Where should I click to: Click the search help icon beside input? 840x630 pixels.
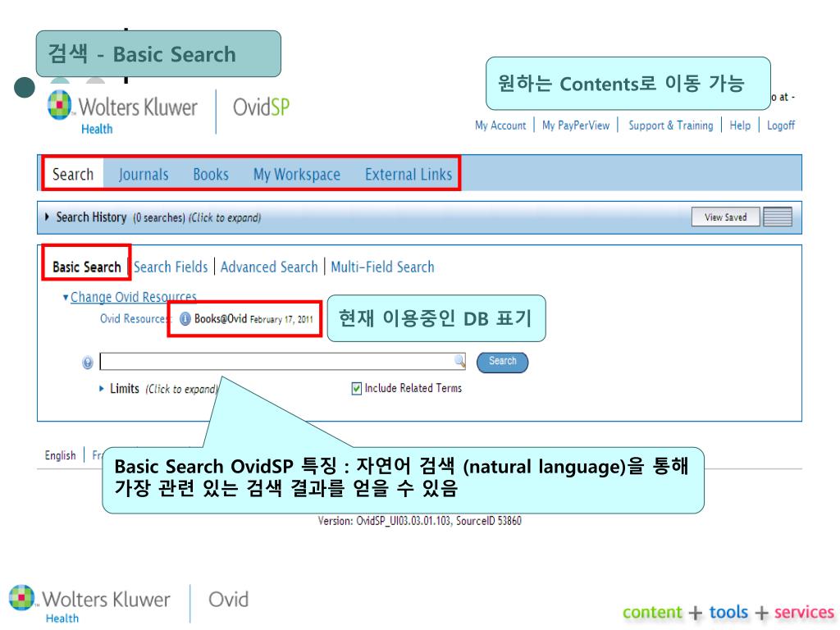[x=87, y=363]
